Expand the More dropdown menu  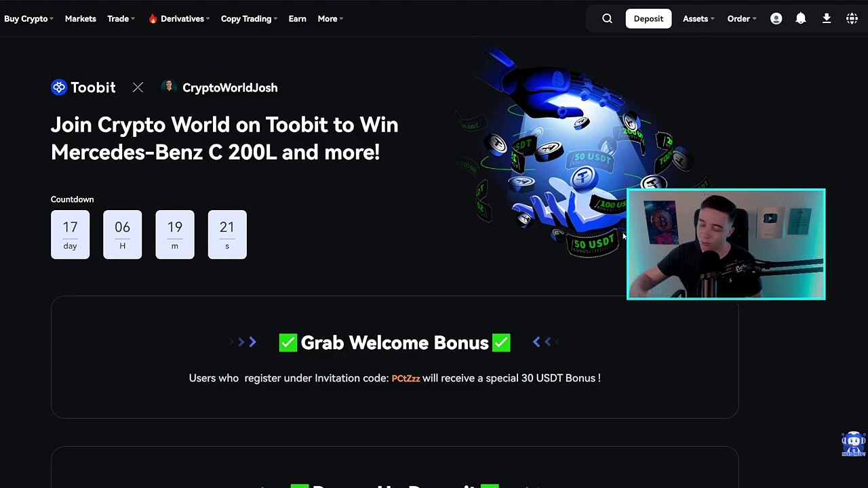point(330,19)
